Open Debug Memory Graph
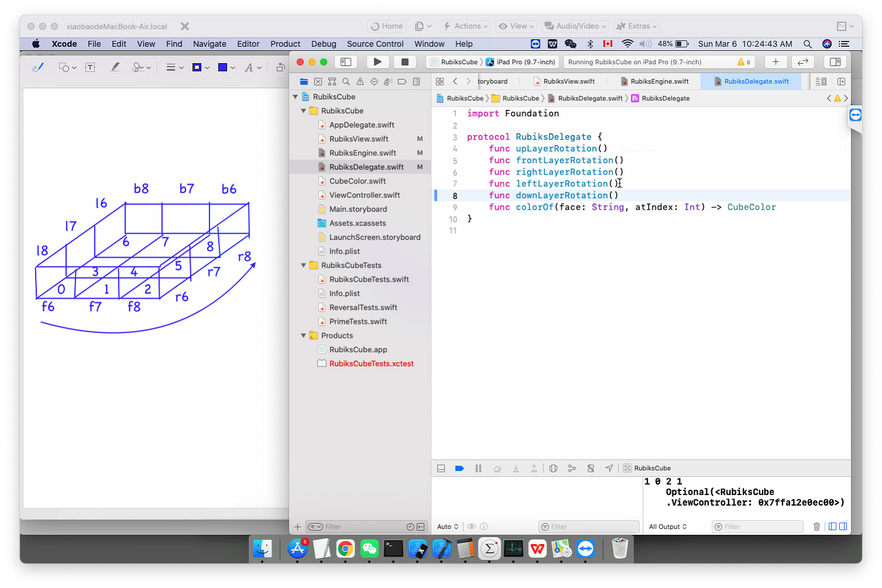 [572, 468]
